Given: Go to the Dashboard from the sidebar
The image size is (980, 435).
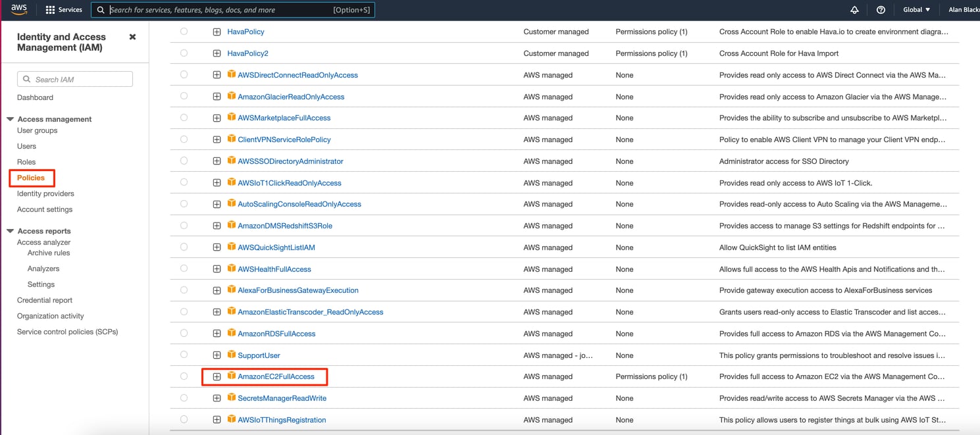Looking at the screenshot, I should (x=35, y=97).
